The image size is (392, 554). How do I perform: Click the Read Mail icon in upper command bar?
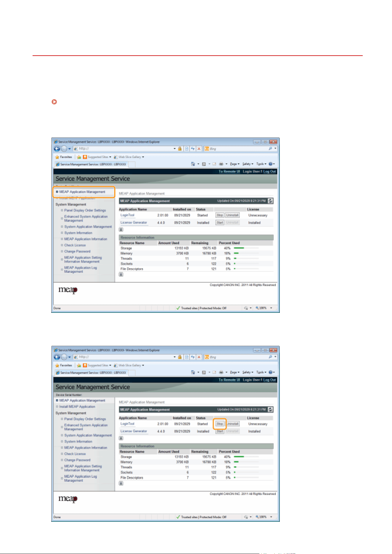coord(214,164)
